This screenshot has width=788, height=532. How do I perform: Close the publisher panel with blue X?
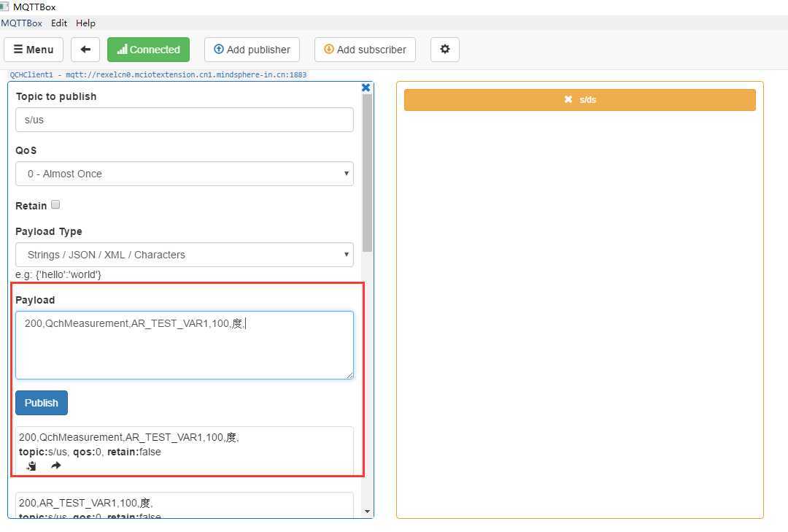tap(366, 88)
